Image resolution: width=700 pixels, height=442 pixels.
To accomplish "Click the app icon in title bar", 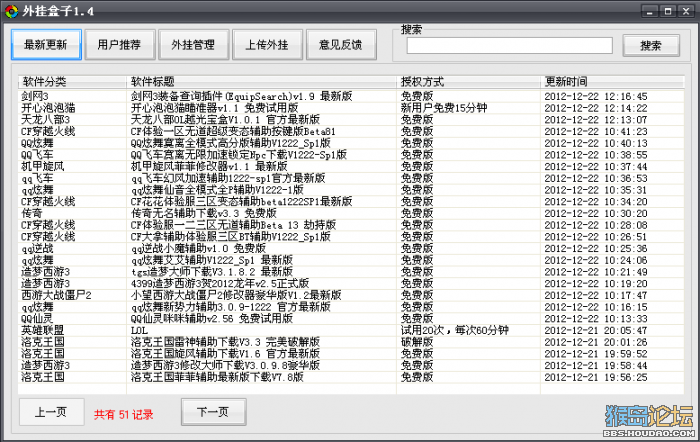I will 11,11.
